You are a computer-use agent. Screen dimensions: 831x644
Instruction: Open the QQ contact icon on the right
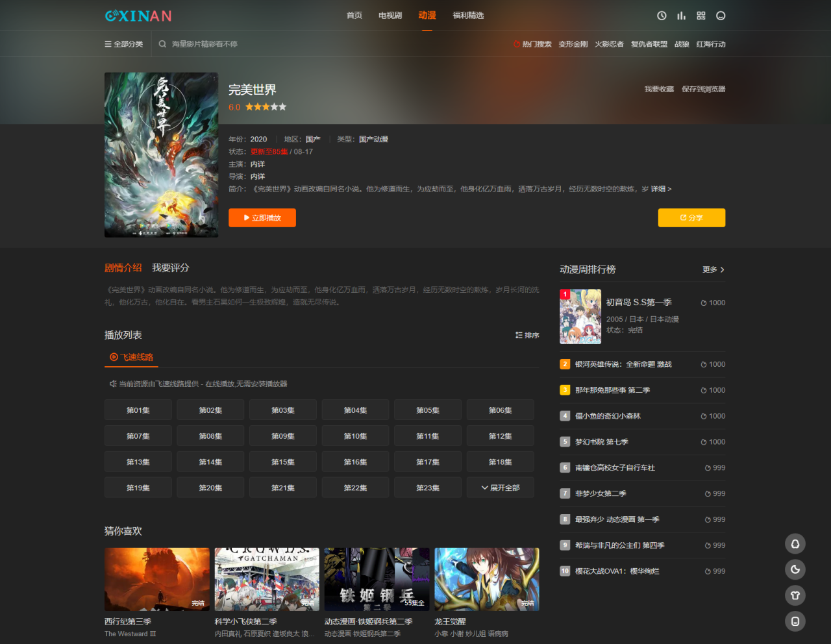point(795,543)
